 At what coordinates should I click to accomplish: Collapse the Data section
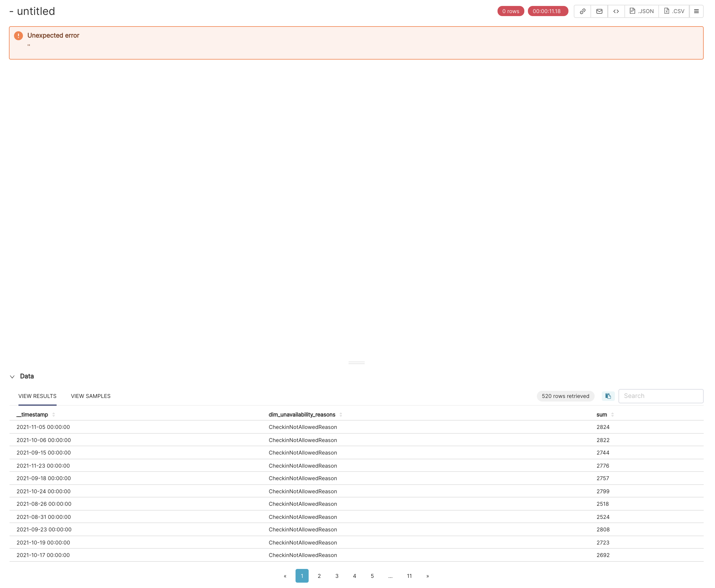(x=12, y=377)
